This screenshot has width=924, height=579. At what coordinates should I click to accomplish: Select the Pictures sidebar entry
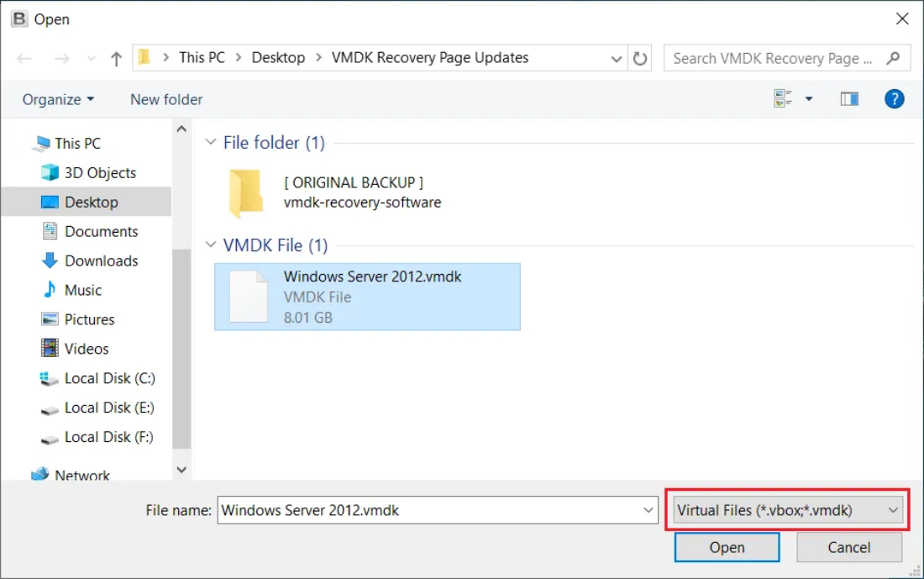point(90,319)
